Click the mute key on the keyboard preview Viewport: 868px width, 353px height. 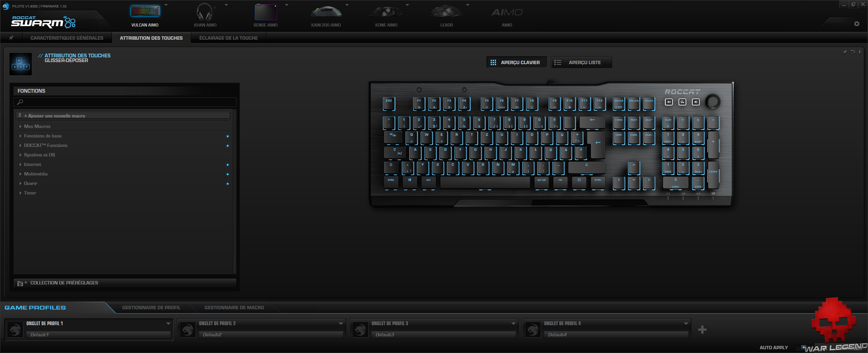coord(669,102)
